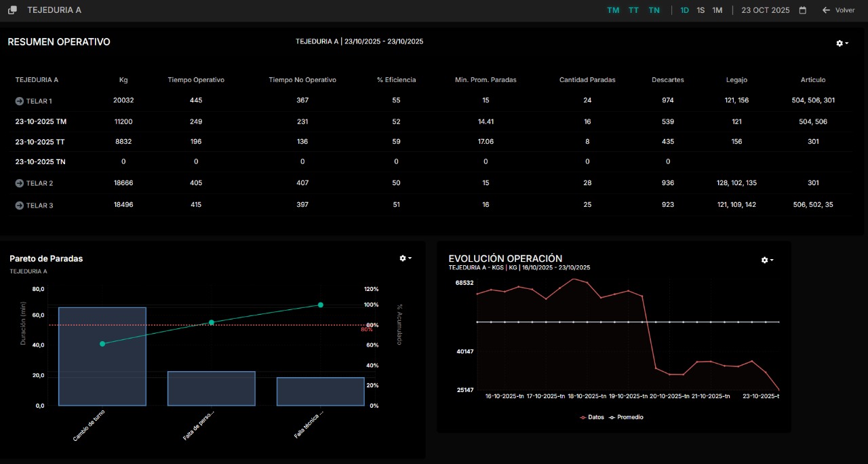Click the Cambio de turno bar in Pareto
868x464 pixels.
click(x=102, y=356)
